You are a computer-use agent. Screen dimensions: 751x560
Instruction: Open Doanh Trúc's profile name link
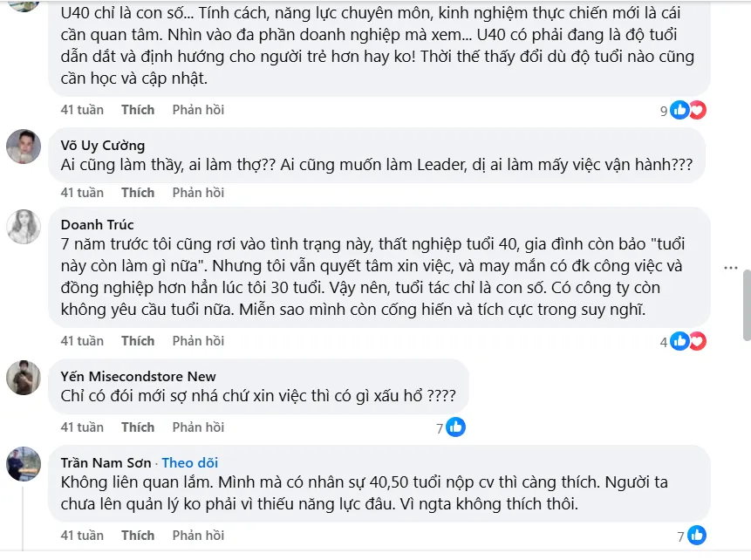coord(97,225)
